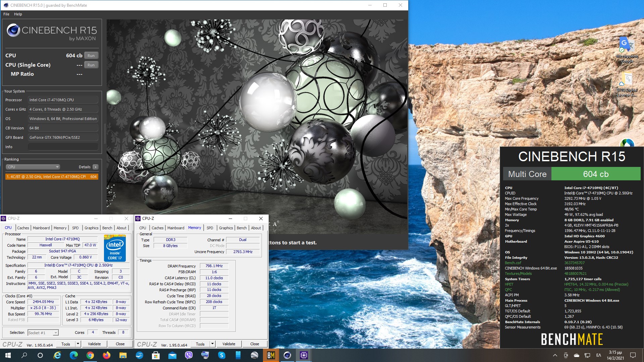Image resolution: width=644 pixels, height=362 pixels.
Task: Click Close button in left CPU-Z window
Action: point(120,344)
